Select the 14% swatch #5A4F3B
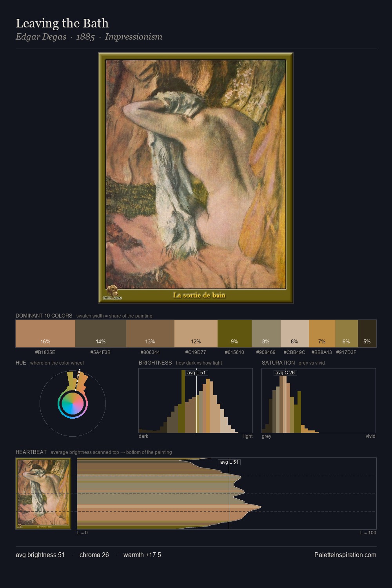This screenshot has width=392, height=588. coord(101,334)
